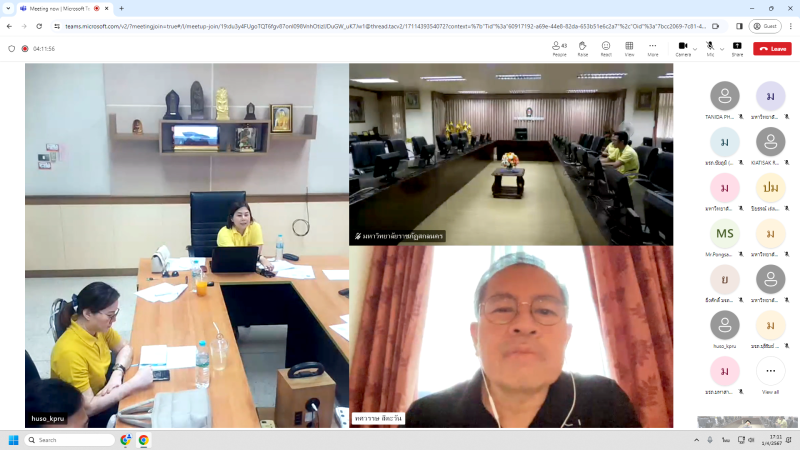The image size is (800, 450).
Task: Raise your hand in the meeting
Action: point(583,48)
